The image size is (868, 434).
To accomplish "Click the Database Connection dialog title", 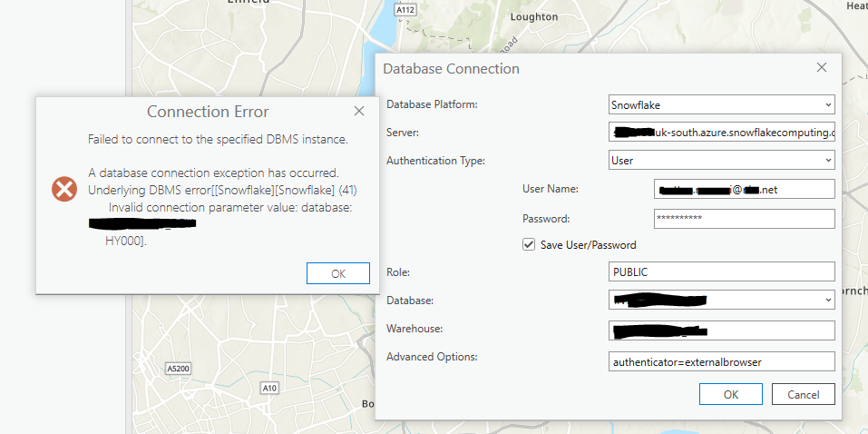I will pyautogui.click(x=451, y=69).
